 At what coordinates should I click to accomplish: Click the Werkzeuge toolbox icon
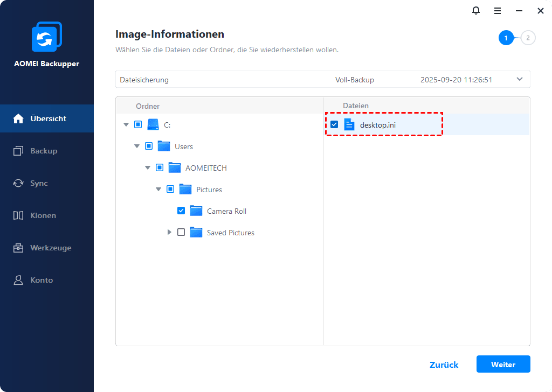click(x=18, y=248)
